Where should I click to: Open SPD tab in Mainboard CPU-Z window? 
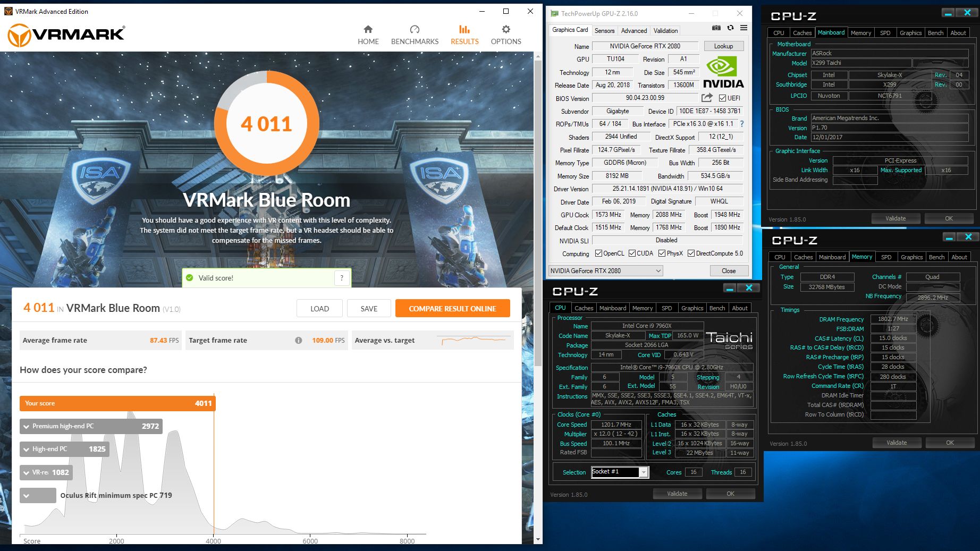click(885, 33)
